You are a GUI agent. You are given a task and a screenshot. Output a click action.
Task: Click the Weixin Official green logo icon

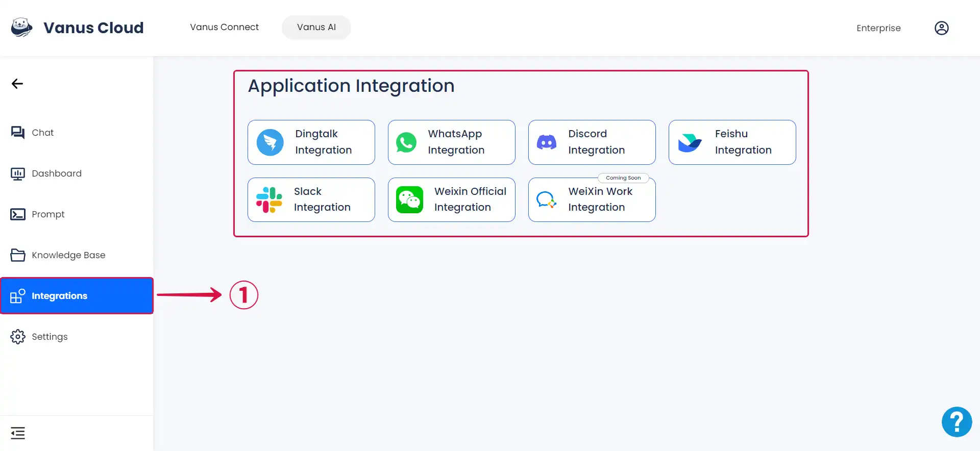(x=409, y=199)
